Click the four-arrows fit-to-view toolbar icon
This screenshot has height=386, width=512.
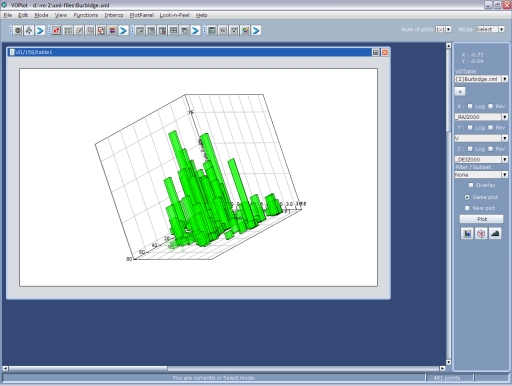pyautogui.click(x=68, y=31)
